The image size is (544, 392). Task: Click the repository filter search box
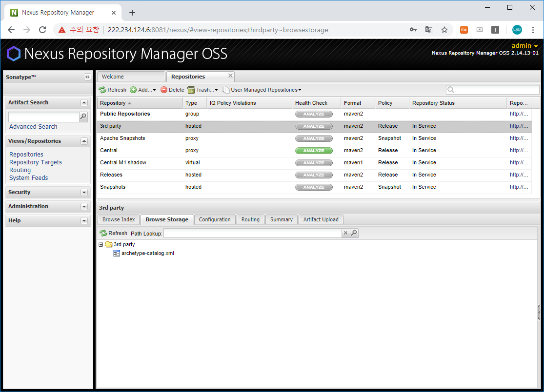tap(493, 90)
